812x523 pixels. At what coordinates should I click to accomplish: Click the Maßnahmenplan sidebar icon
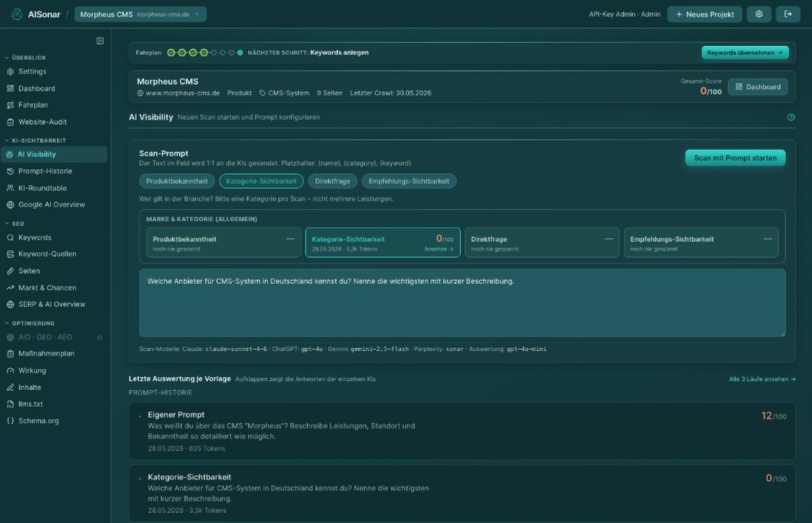pos(10,354)
